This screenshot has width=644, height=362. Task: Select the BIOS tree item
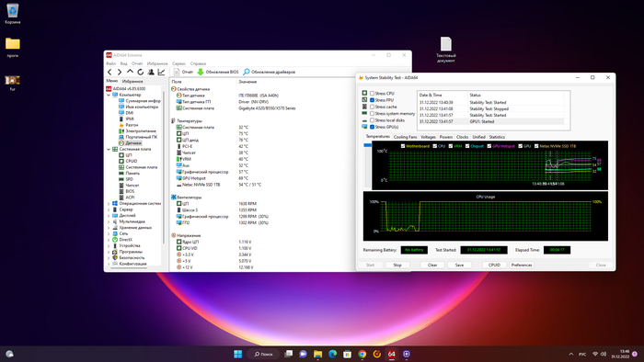[x=127, y=191]
